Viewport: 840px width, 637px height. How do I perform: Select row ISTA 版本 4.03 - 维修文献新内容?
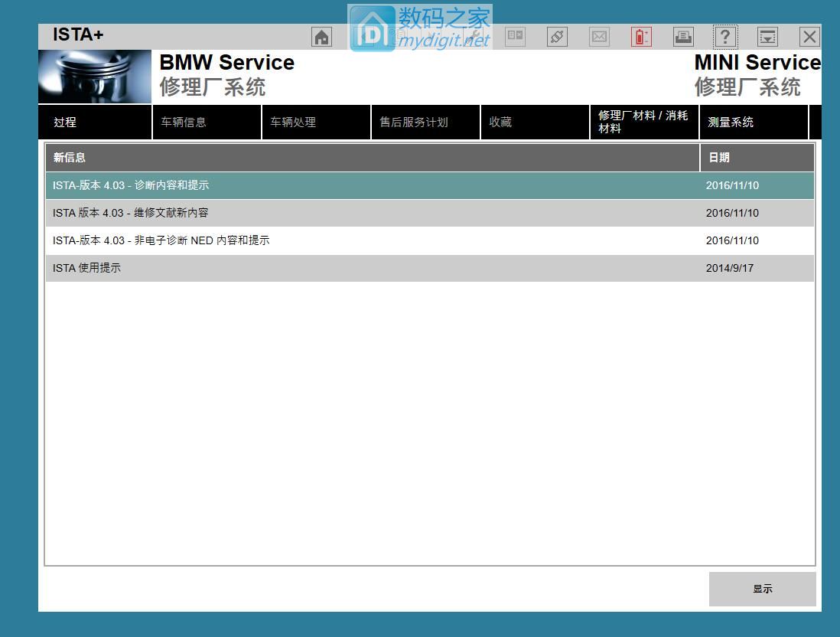[430, 213]
